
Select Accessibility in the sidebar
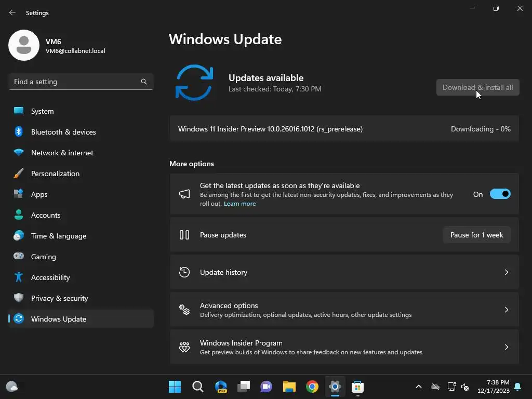81,277
